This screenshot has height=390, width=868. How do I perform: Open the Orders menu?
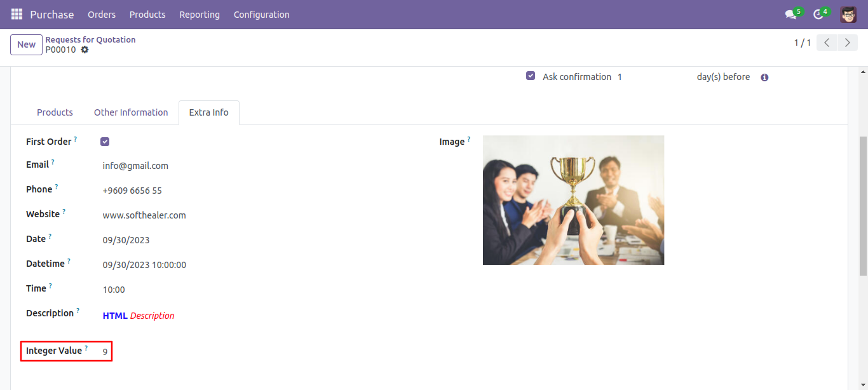coord(102,14)
